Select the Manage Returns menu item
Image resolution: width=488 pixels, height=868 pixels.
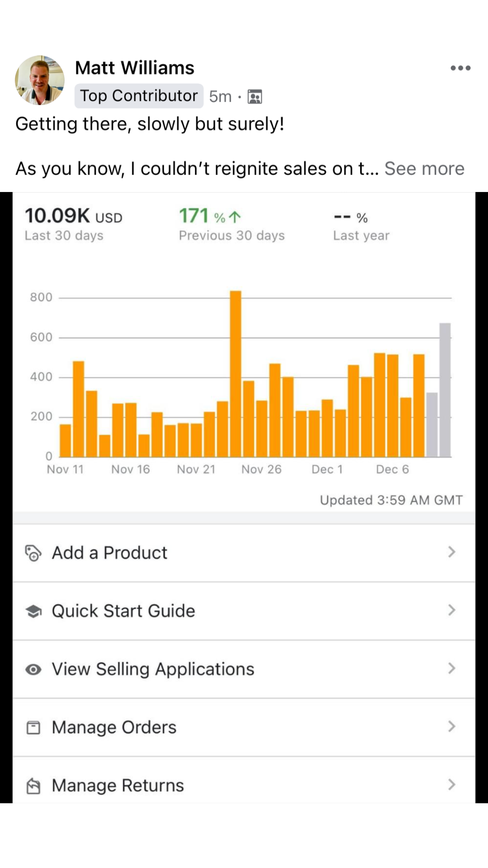pos(118,785)
